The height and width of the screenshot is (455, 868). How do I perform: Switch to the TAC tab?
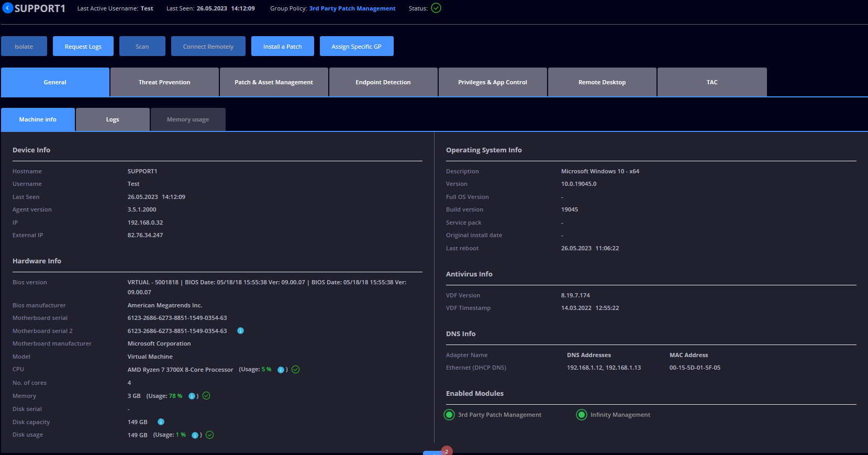(712, 82)
